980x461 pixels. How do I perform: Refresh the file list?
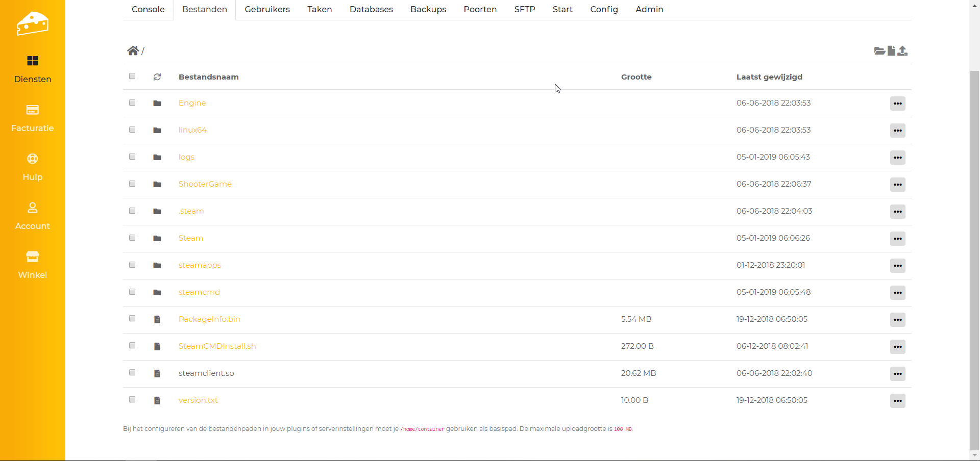(157, 77)
